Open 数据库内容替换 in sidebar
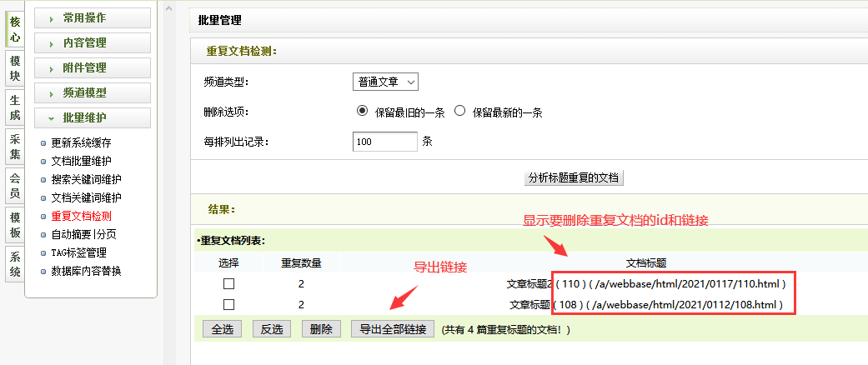 [x=87, y=271]
